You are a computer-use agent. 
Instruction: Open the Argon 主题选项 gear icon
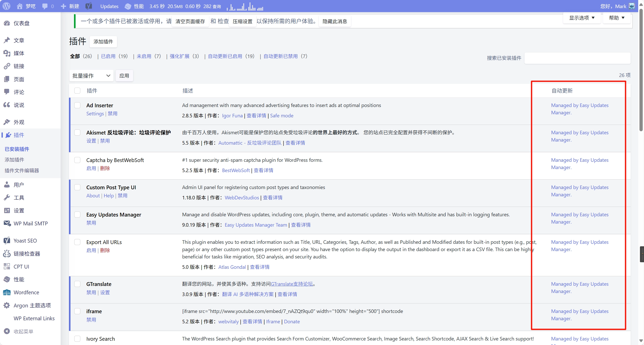tap(7, 305)
